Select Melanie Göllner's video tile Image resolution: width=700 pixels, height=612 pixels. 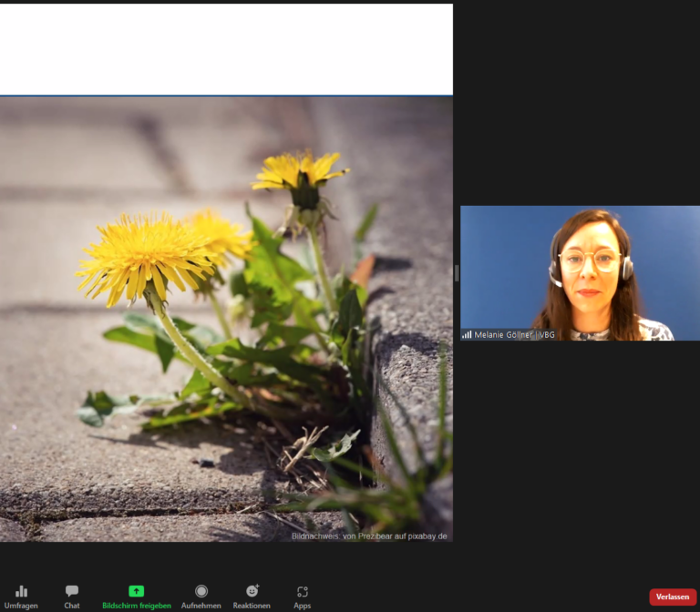tap(580, 273)
